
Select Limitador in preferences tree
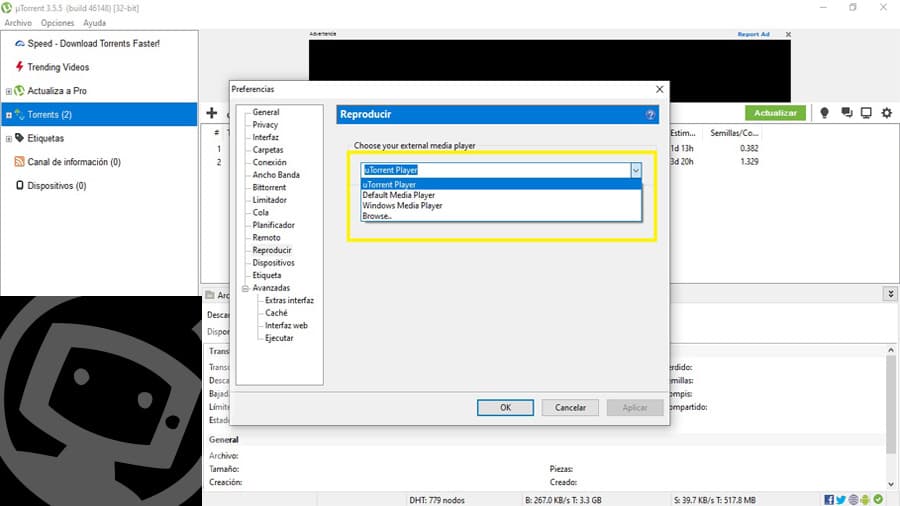[x=270, y=200]
